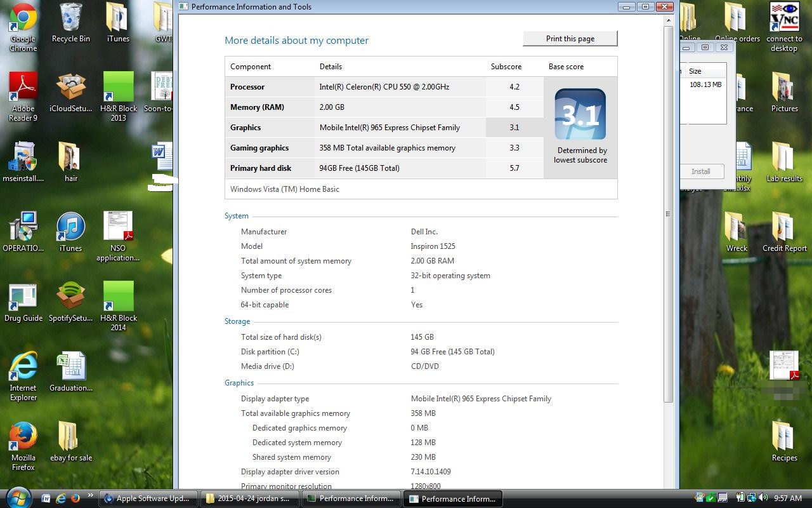812x508 pixels.
Task: Select the NSO application PDF file
Action: [118, 236]
